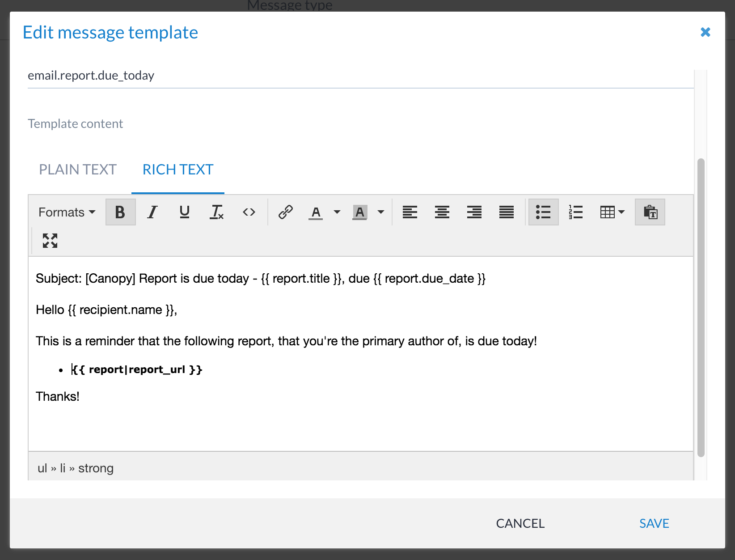The image size is (735, 560).
Task: Toggle bold formatting in the toolbar
Action: pos(120,212)
